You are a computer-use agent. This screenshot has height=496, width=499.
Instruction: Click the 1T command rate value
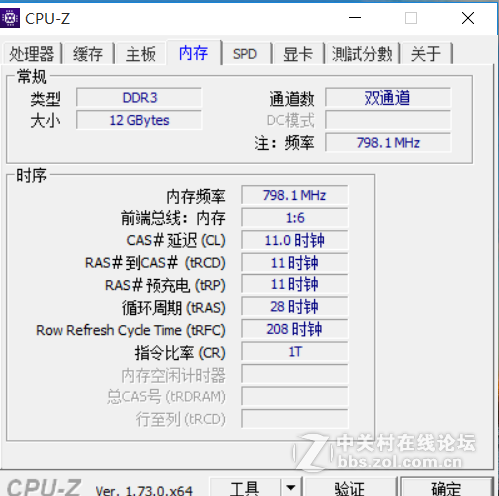click(x=295, y=352)
